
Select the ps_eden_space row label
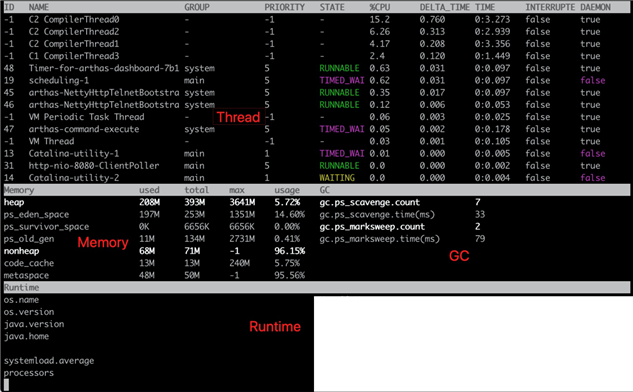[x=36, y=214]
